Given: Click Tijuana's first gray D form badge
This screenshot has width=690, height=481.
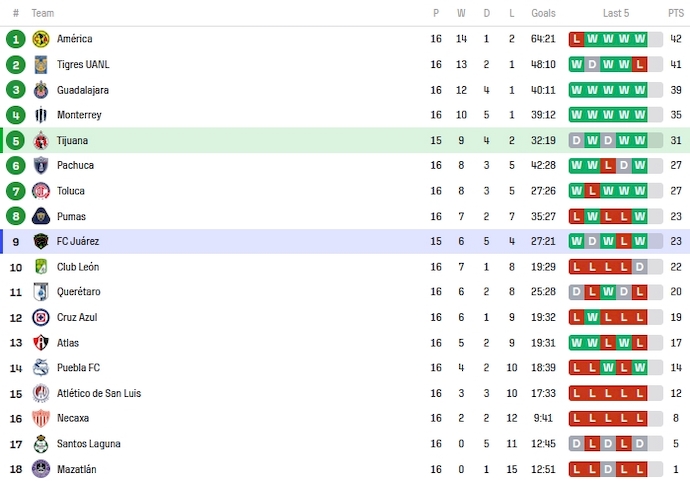Looking at the screenshot, I should 577,140.
